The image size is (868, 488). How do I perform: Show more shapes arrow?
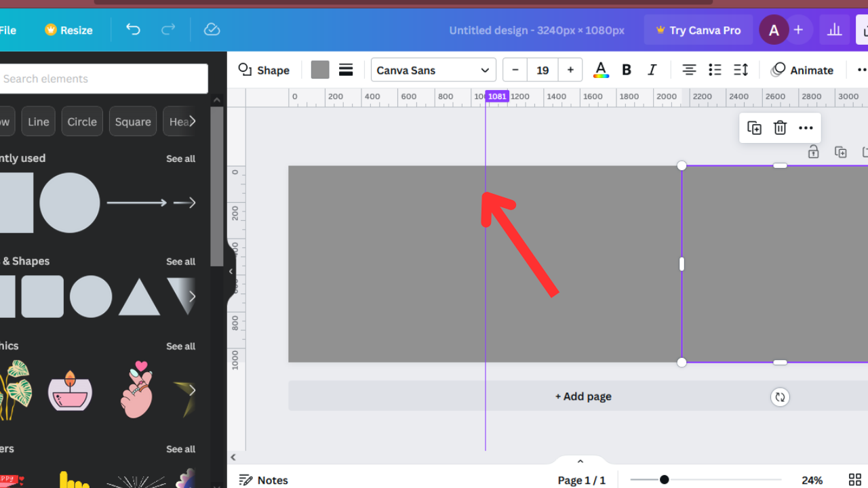[x=193, y=296]
